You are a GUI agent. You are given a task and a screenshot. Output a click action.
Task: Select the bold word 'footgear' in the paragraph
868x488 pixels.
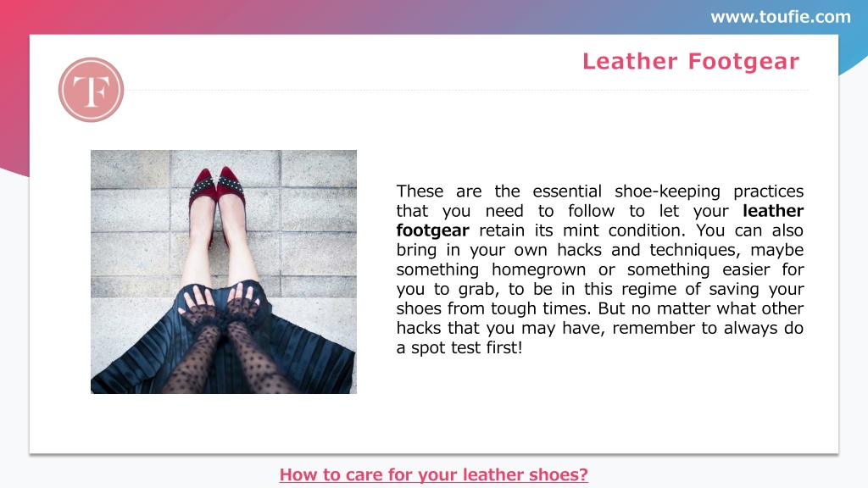pyautogui.click(x=433, y=230)
